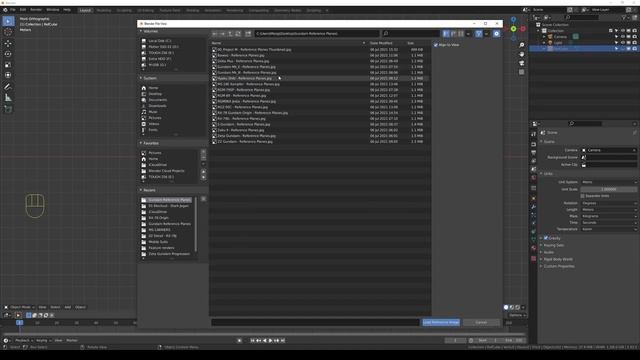Viewport: 640px width, 360px height.
Task: Go to parent directory in file browser
Action: click(230, 33)
